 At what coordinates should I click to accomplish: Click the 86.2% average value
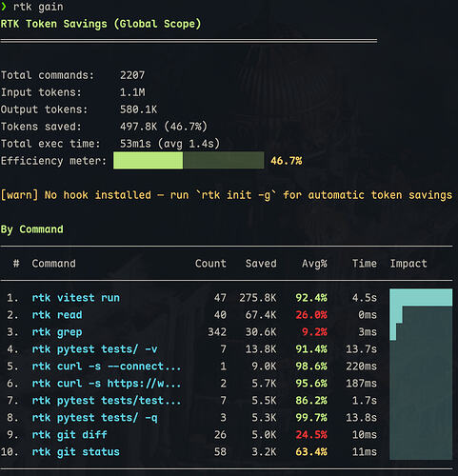(x=311, y=401)
